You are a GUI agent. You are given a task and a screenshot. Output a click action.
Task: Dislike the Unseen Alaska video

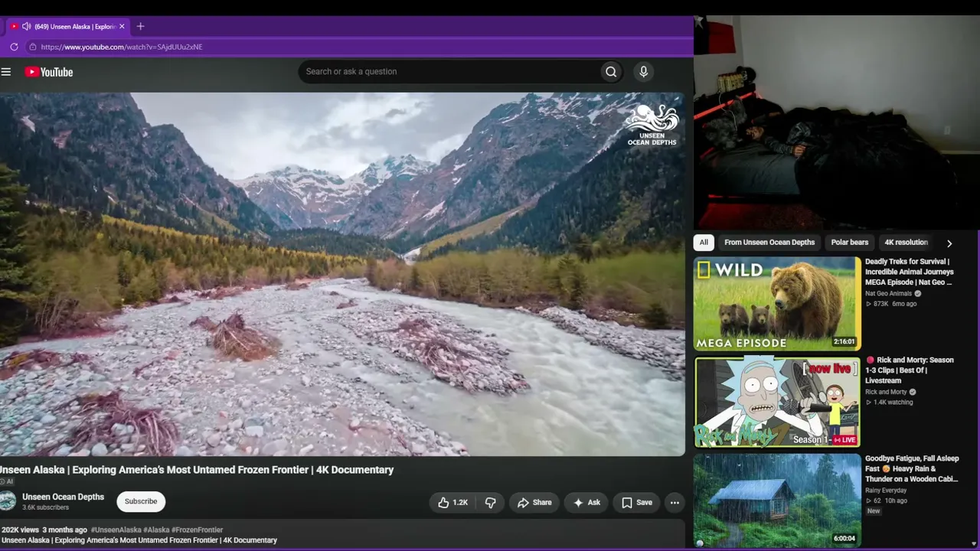(491, 503)
